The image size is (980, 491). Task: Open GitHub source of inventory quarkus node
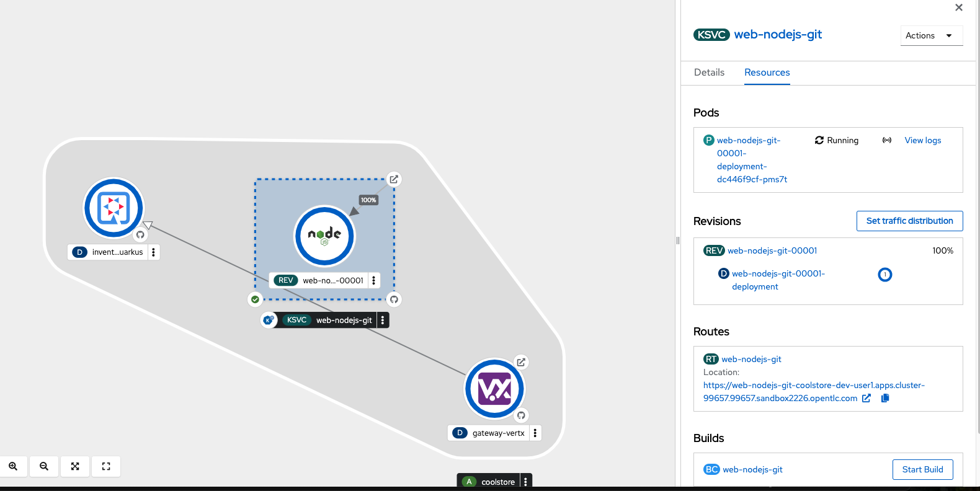coord(140,234)
